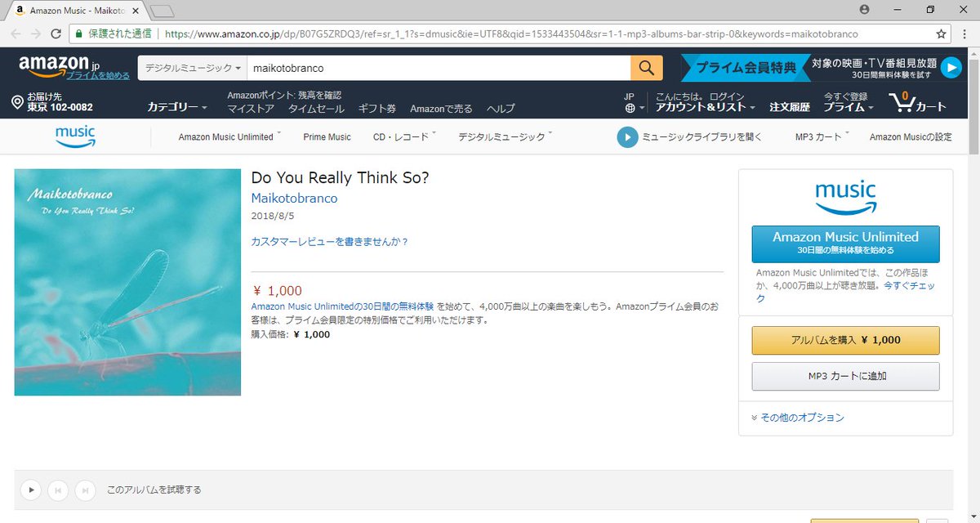This screenshot has width=980, height=523.
Task: Click カスタマーレビューを書きませんか? link
Action: (329, 242)
